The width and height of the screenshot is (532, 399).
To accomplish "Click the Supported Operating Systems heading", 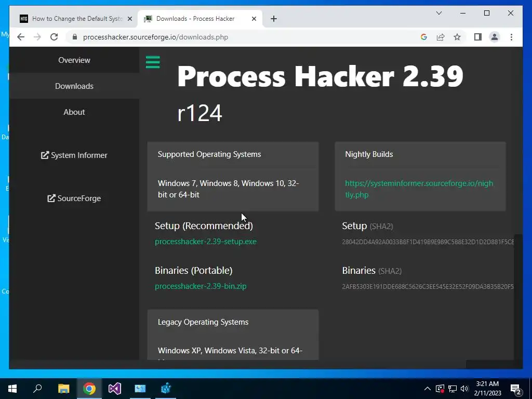I will click(209, 154).
